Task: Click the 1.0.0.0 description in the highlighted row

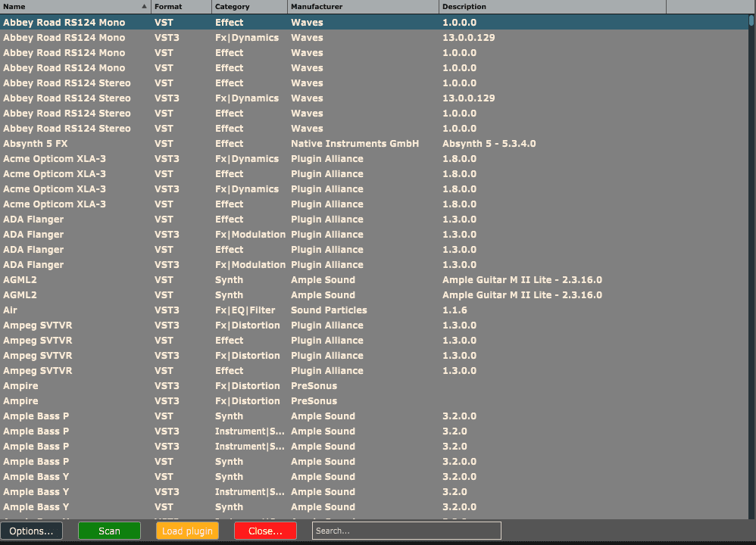Action: 460,23
